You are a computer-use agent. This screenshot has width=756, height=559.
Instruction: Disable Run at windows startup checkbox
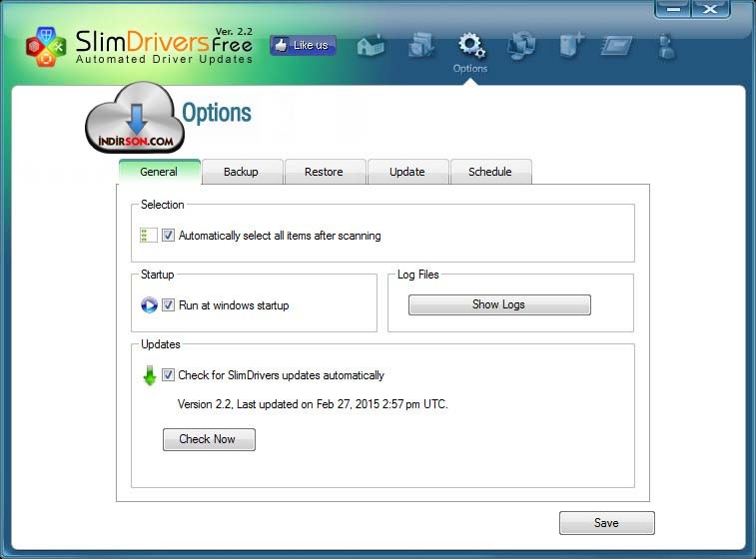168,305
